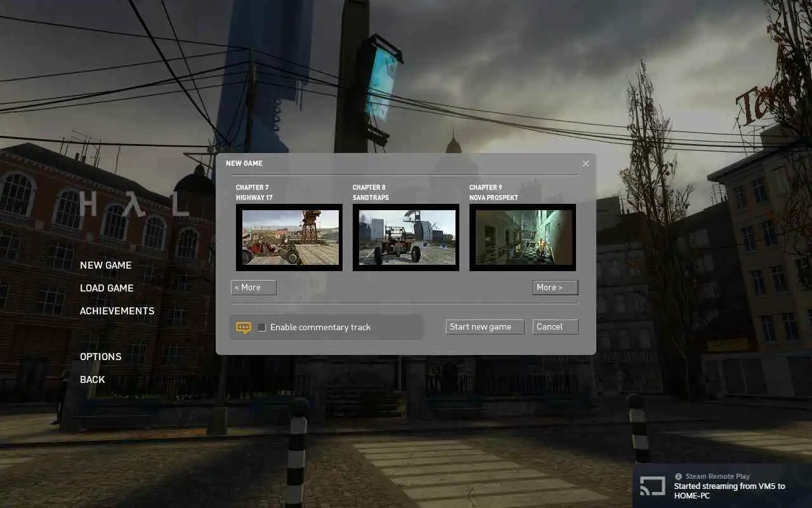Click the 'CHAPTER 7' label
The width and height of the screenshot is (812, 508).
pyautogui.click(x=252, y=188)
